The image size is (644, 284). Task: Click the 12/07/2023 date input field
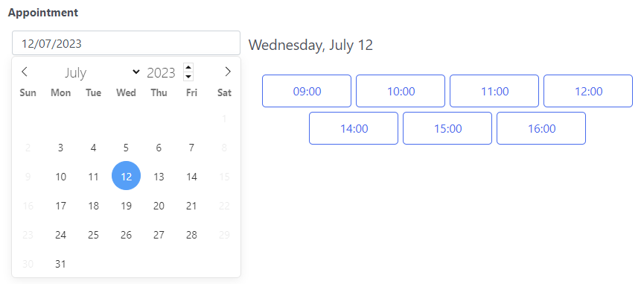tap(126, 42)
